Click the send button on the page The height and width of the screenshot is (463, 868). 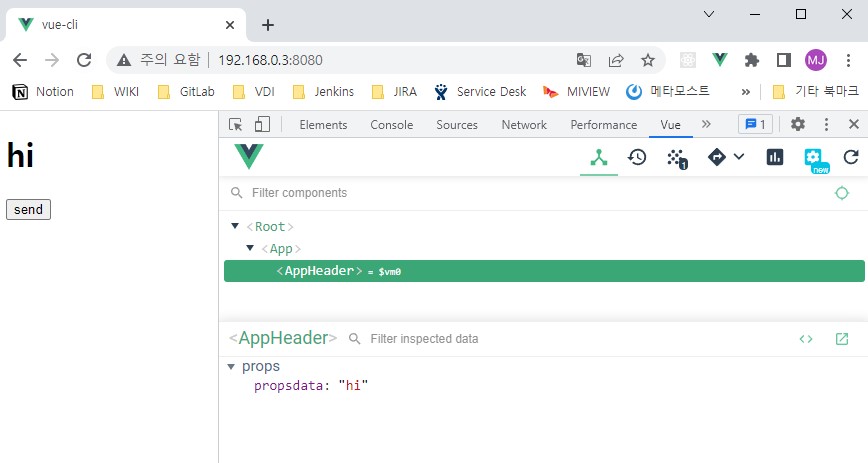[28, 209]
